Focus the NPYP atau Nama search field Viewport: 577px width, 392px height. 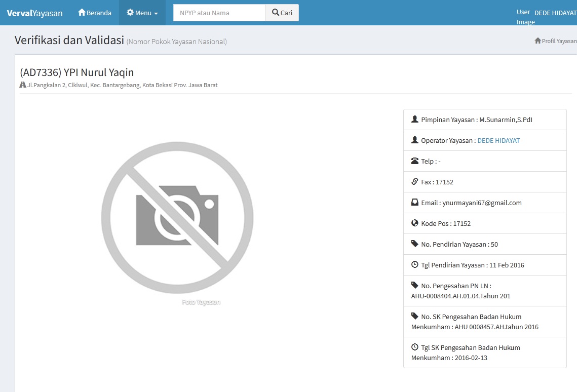click(219, 13)
